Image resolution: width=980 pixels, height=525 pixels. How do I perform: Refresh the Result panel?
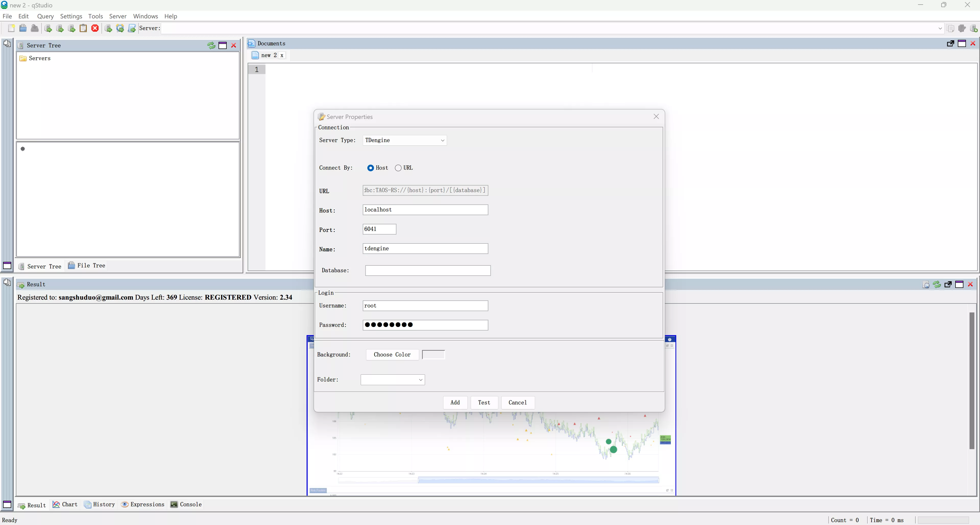[937, 284]
